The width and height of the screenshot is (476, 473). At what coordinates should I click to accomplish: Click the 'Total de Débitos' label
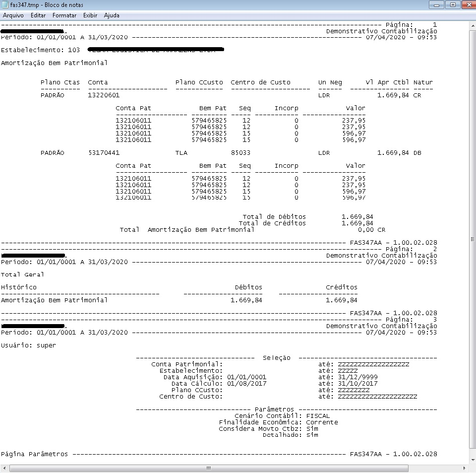click(x=274, y=216)
